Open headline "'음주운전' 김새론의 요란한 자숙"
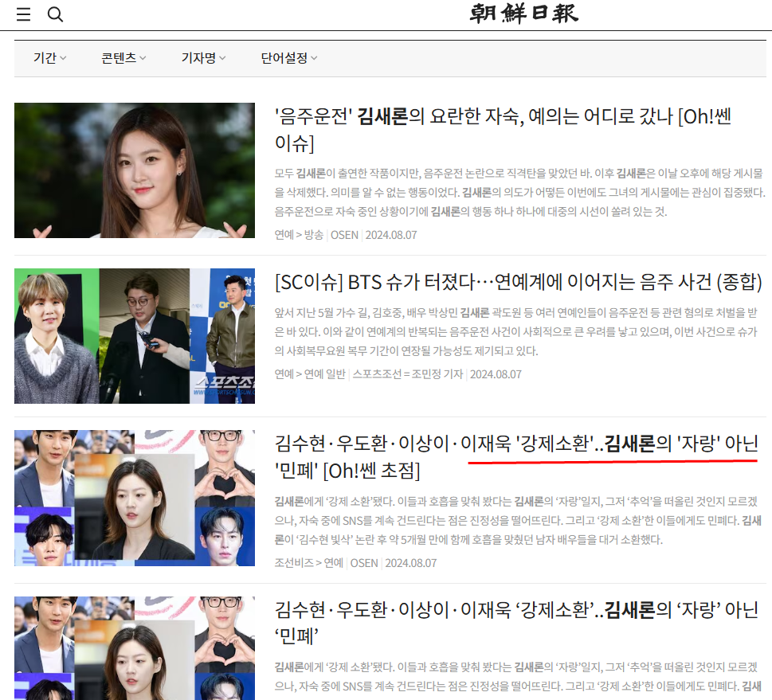772x700 pixels. [503, 130]
